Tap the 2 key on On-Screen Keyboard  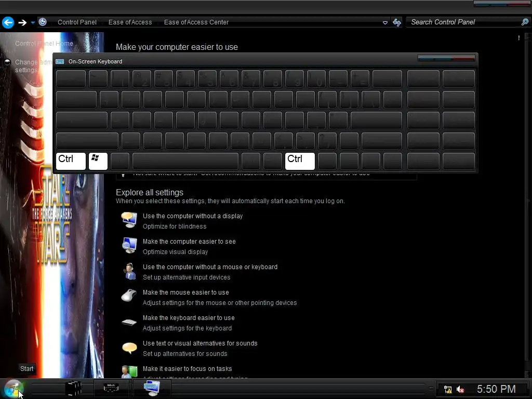(142, 79)
